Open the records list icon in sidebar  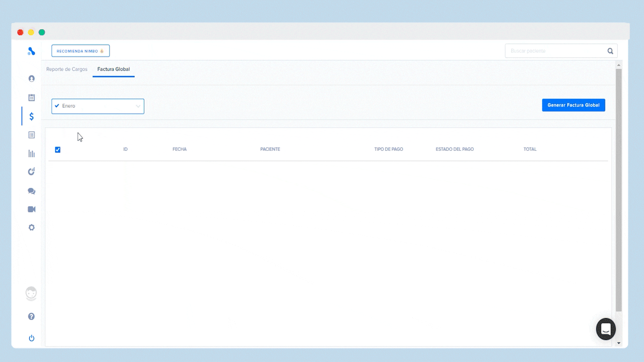pyautogui.click(x=31, y=135)
